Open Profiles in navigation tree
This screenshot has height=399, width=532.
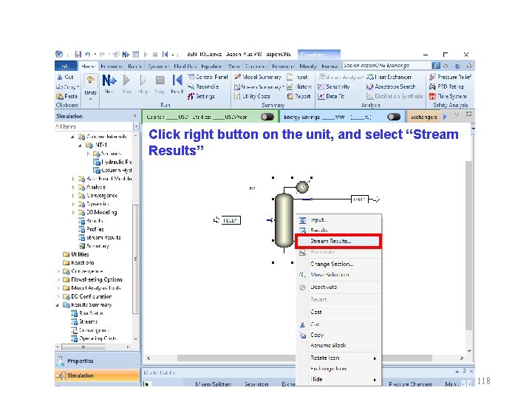click(92, 229)
